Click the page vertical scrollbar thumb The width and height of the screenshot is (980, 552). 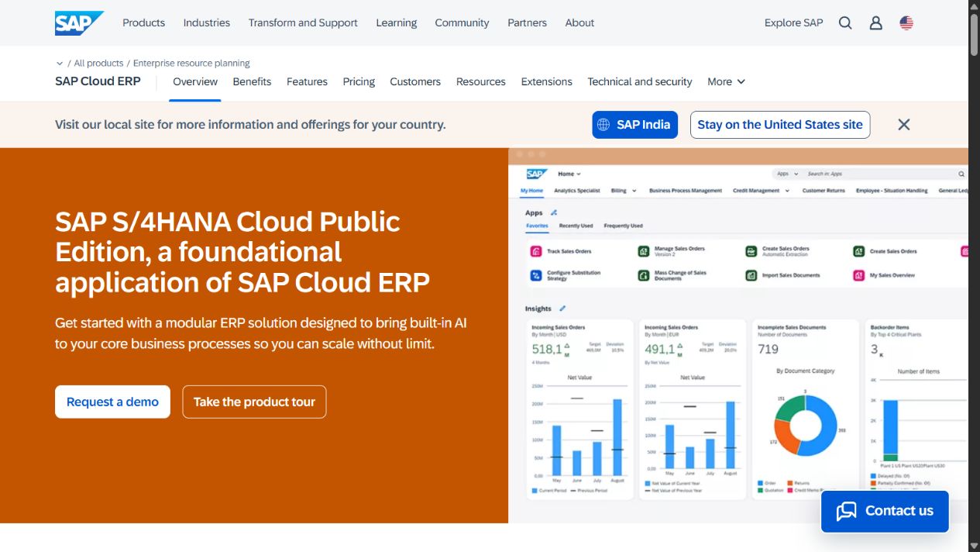[x=974, y=35]
